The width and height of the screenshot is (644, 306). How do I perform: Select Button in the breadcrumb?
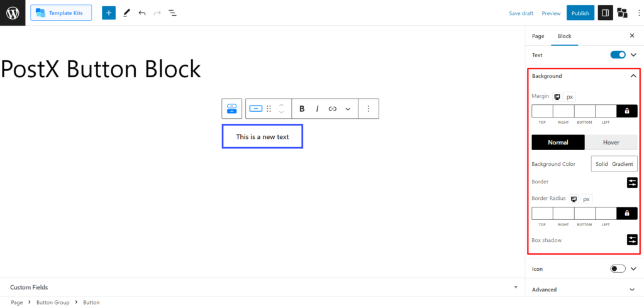[x=91, y=302]
